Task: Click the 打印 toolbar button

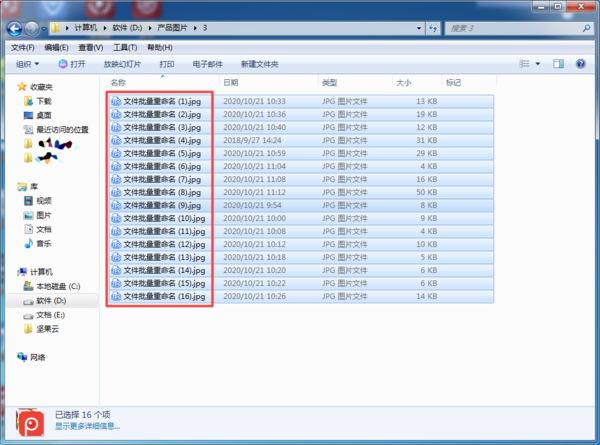Action: tap(167, 64)
